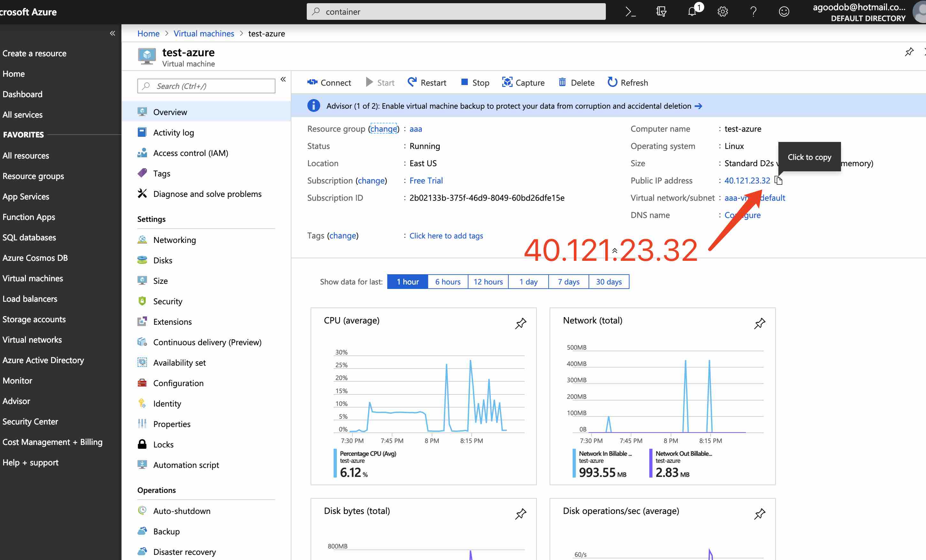Collapse the essentials section chevron
Screen dimensions: 926x560
(615, 251)
